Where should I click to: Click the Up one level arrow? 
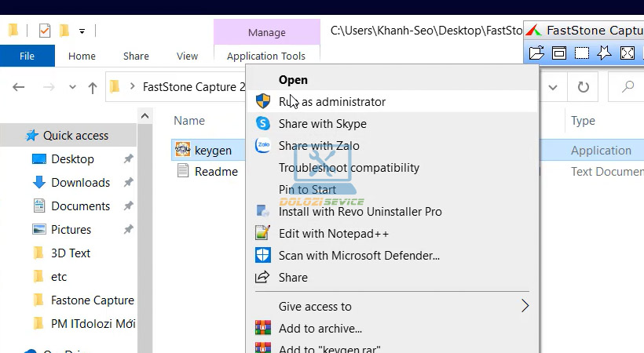pos(92,88)
